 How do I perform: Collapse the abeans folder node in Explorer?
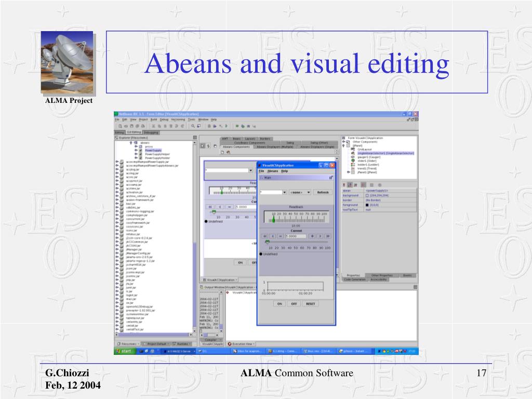131,143
